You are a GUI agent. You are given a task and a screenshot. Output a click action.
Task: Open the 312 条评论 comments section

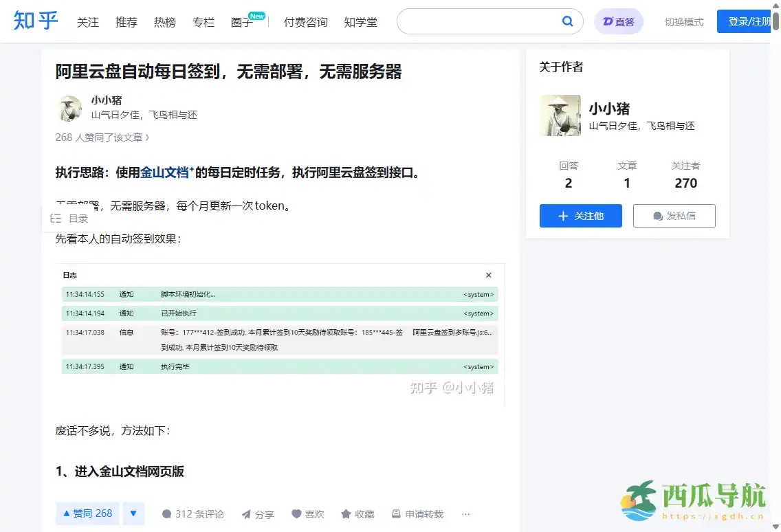coord(192,513)
